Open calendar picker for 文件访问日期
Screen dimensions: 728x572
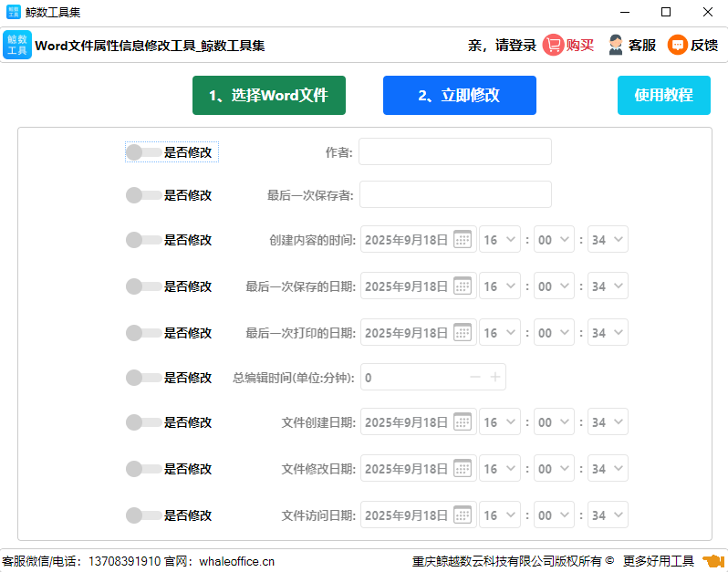tap(463, 515)
